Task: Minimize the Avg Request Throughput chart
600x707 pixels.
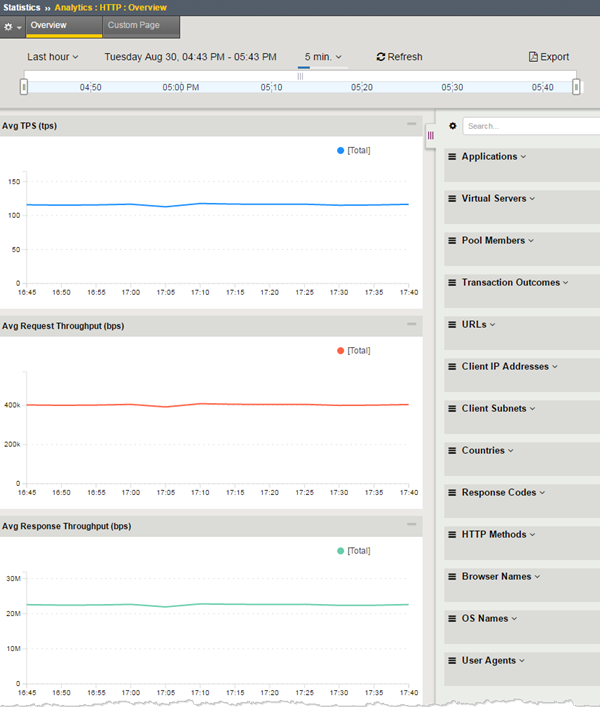Action: tap(411, 324)
